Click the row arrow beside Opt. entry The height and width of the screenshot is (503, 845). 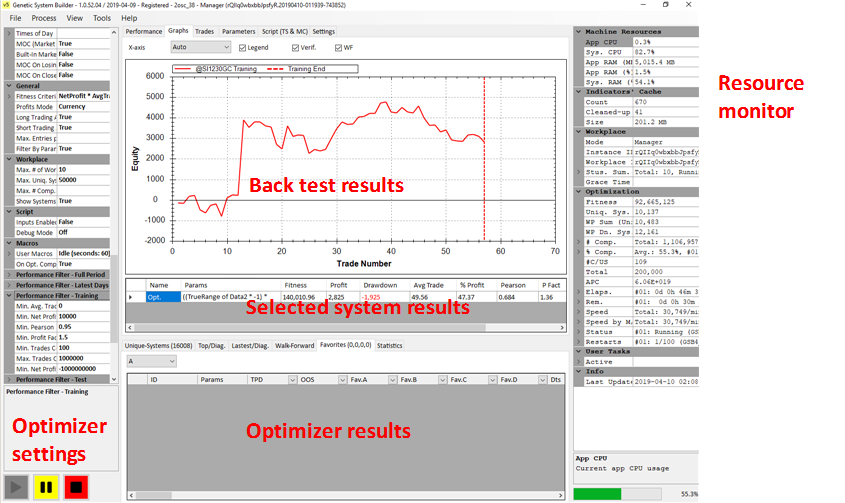[x=132, y=297]
